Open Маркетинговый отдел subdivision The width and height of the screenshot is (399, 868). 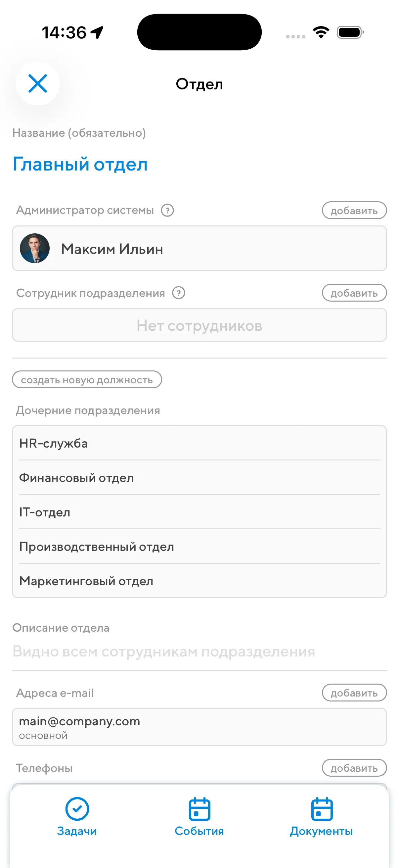(x=199, y=581)
